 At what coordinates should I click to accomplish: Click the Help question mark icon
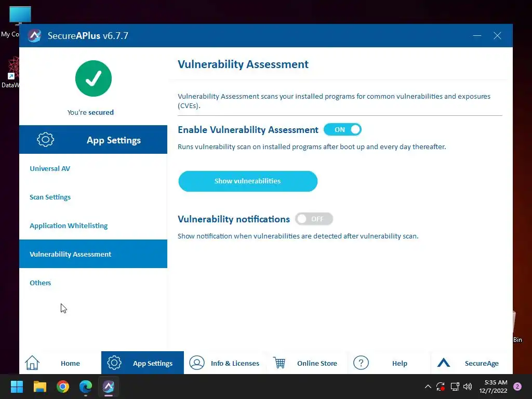(x=361, y=363)
